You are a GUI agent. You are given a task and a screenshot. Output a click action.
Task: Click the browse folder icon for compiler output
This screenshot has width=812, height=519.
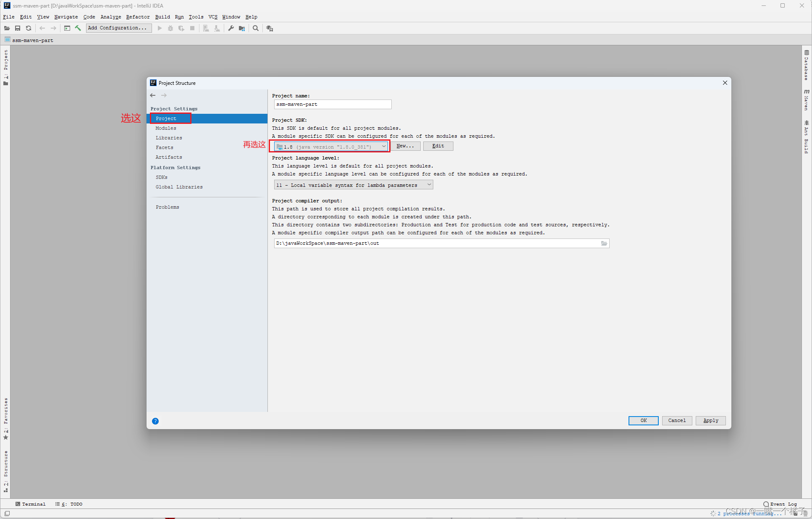point(604,244)
